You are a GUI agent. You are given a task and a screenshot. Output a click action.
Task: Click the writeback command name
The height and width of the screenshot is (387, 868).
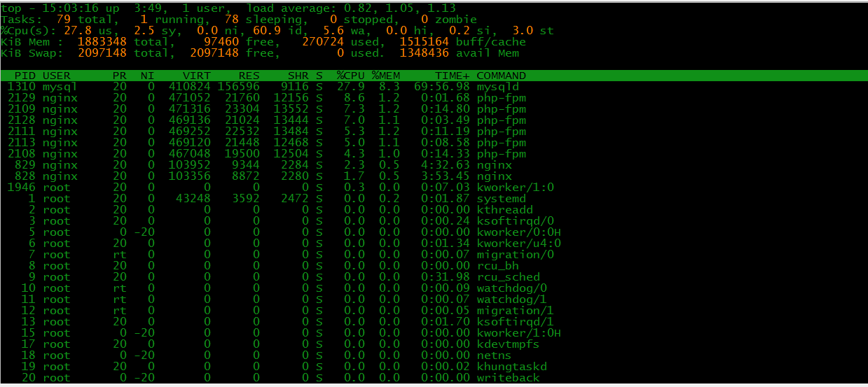click(508, 378)
